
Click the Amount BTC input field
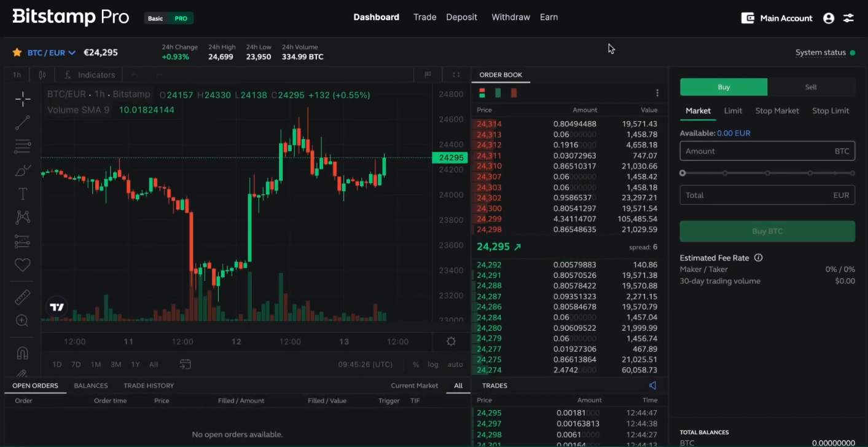(x=767, y=151)
